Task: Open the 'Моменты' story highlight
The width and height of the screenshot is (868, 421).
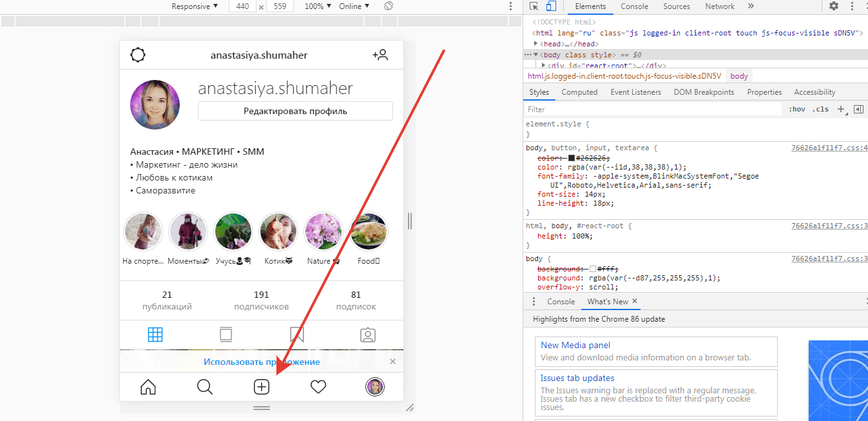Action: click(x=188, y=232)
